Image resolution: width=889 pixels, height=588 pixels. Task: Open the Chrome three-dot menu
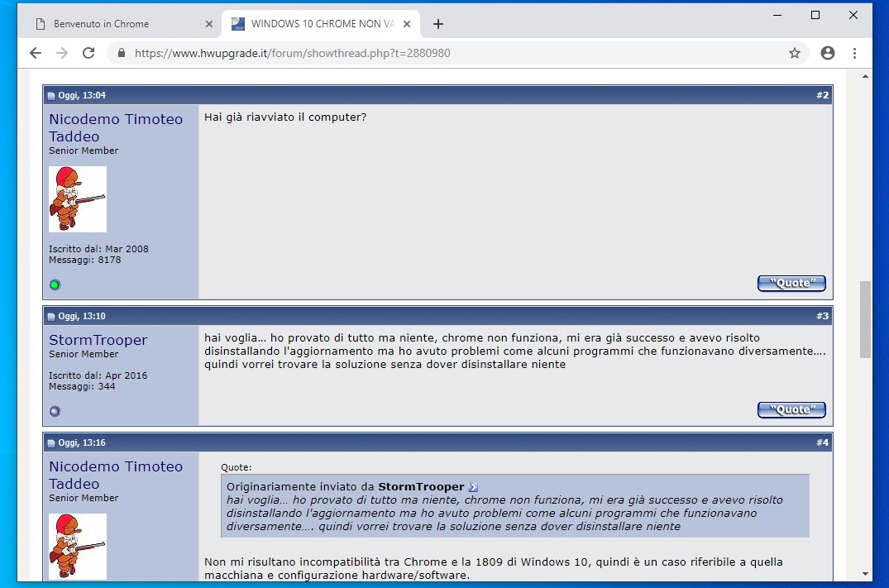click(x=854, y=53)
